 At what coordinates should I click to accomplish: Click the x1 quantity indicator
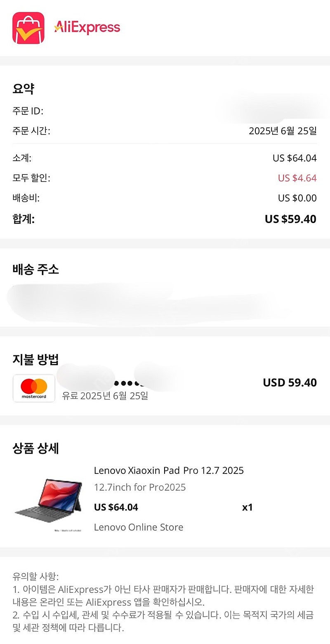pos(247,507)
